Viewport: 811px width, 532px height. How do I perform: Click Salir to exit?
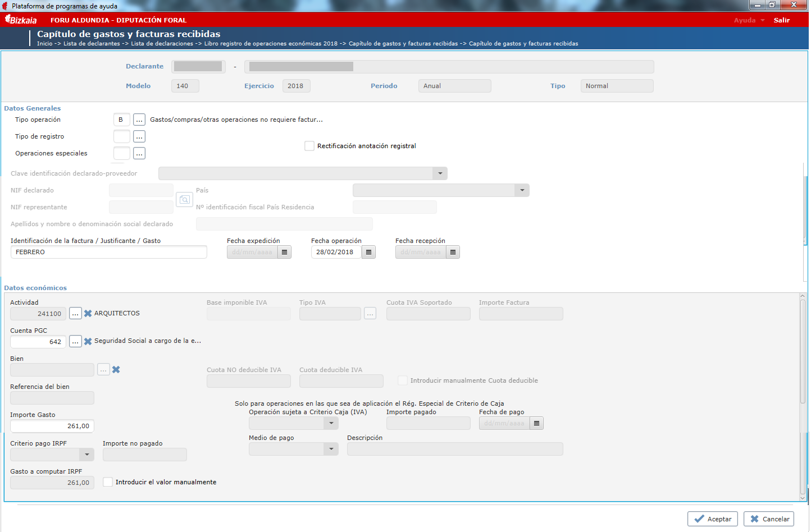coord(782,20)
